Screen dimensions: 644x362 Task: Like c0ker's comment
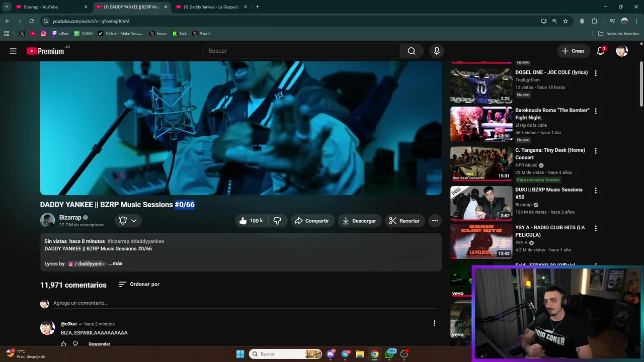tap(63, 344)
